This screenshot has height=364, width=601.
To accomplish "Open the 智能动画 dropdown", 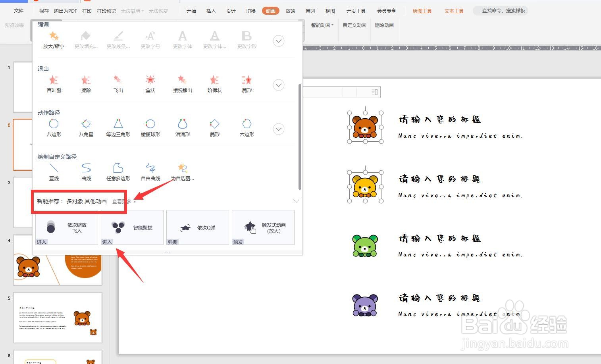I will pos(322,25).
